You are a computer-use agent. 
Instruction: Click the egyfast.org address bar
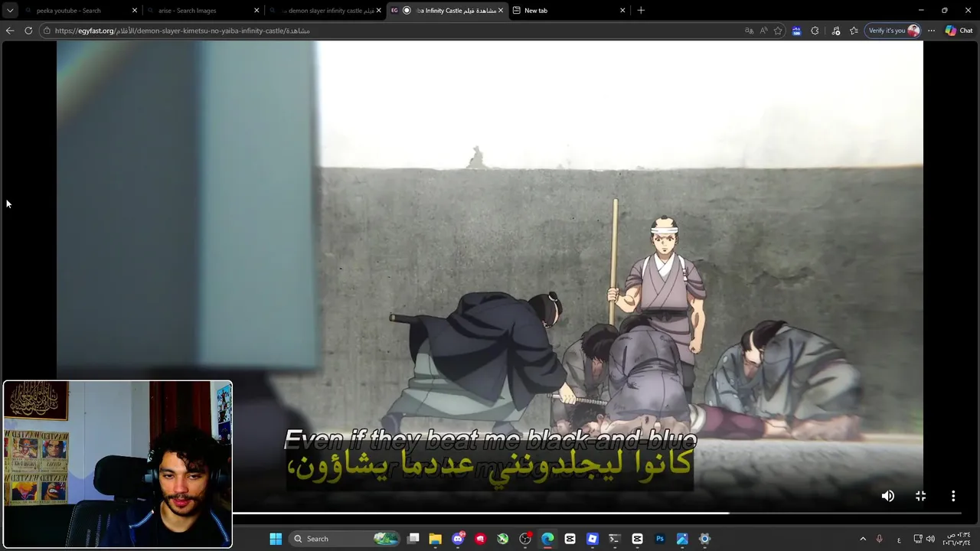390,31
